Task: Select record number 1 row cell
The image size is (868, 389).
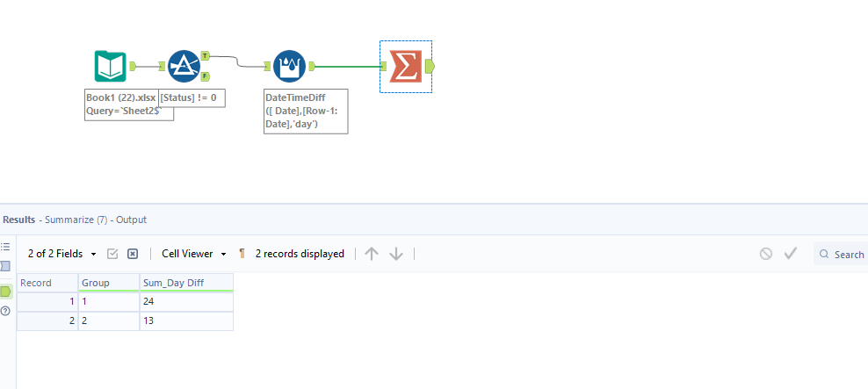Action: coord(47,302)
